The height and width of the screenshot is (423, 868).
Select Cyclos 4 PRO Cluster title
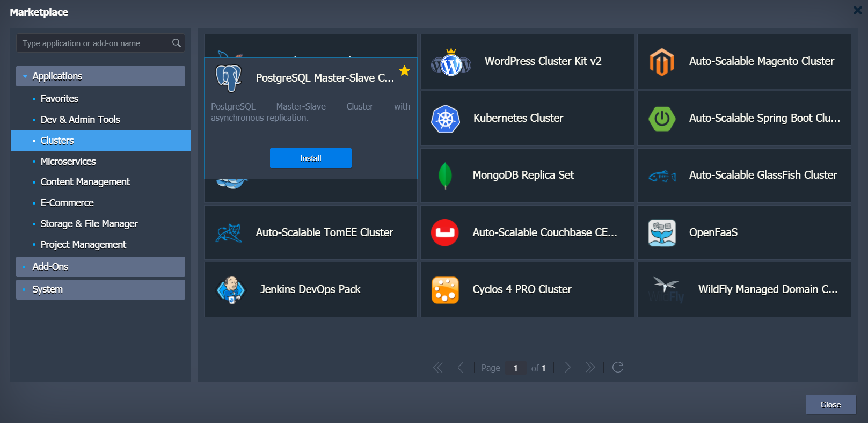pos(522,289)
